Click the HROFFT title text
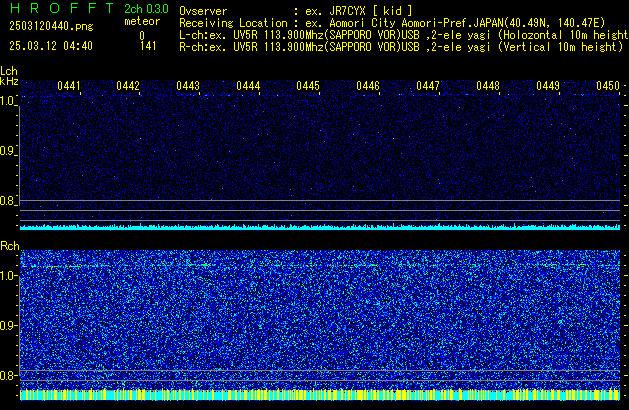Viewport: 629px width, 410px height. [x=62, y=8]
